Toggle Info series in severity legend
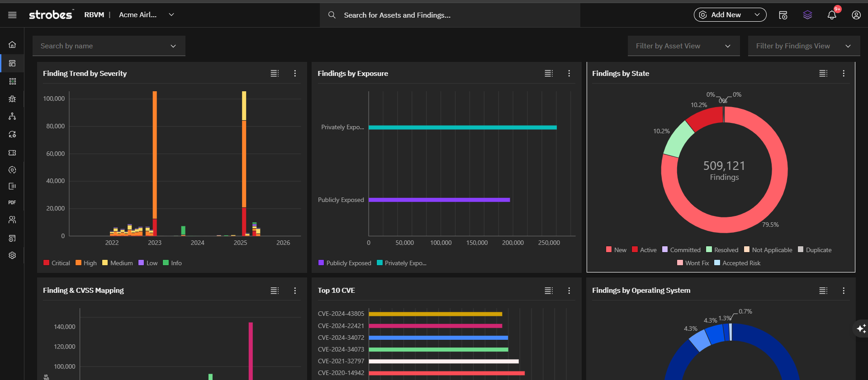Image resolution: width=868 pixels, height=380 pixels. tap(172, 263)
